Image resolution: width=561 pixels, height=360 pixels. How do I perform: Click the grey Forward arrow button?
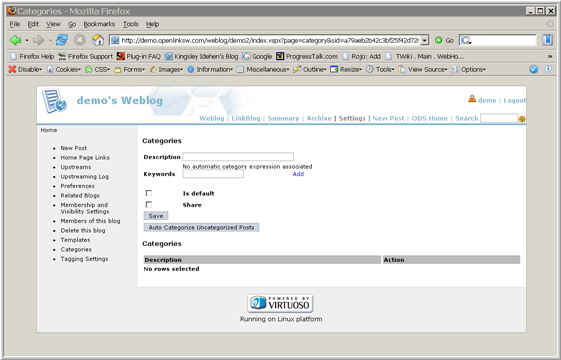38,40
